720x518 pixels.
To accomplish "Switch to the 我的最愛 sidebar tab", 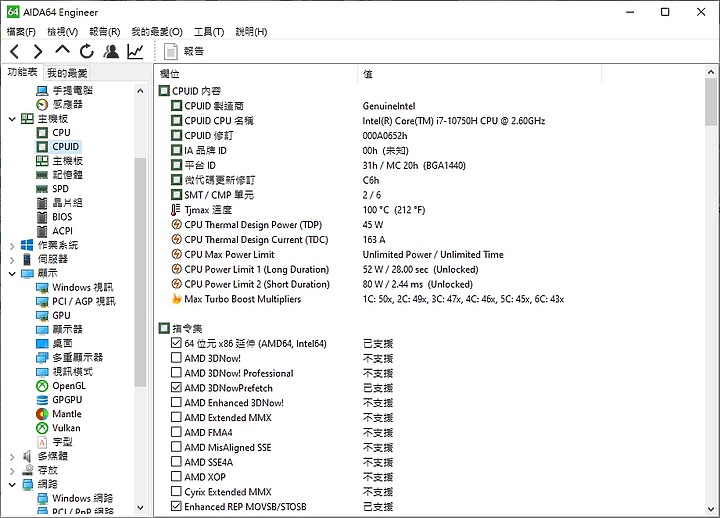I will (x=67, y=73).
